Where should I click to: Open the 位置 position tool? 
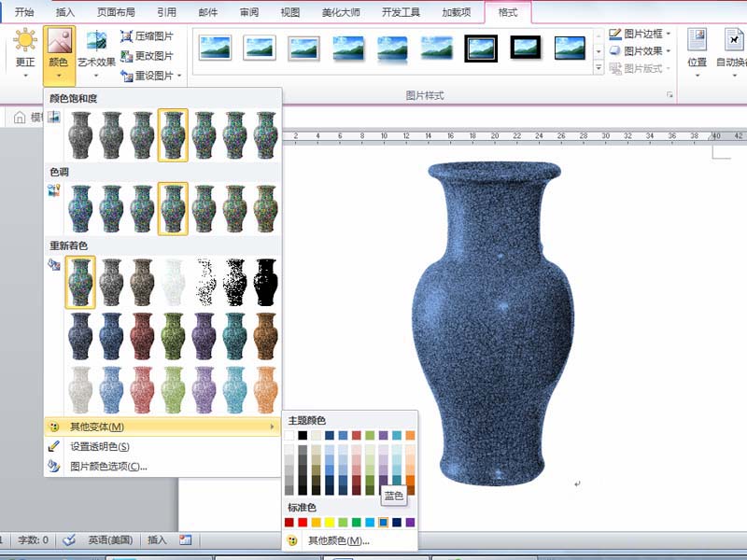pyautogui.click(x=697, y=50)
